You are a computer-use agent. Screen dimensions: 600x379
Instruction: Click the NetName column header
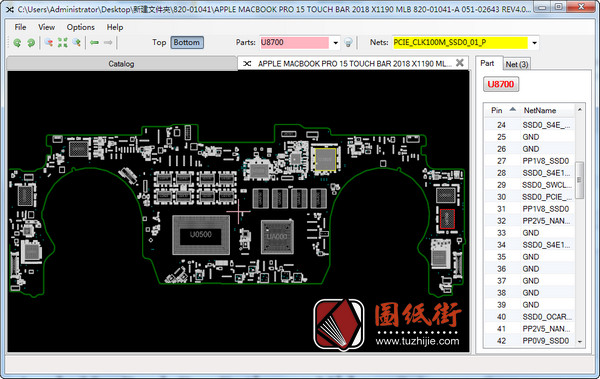point(548,110)
